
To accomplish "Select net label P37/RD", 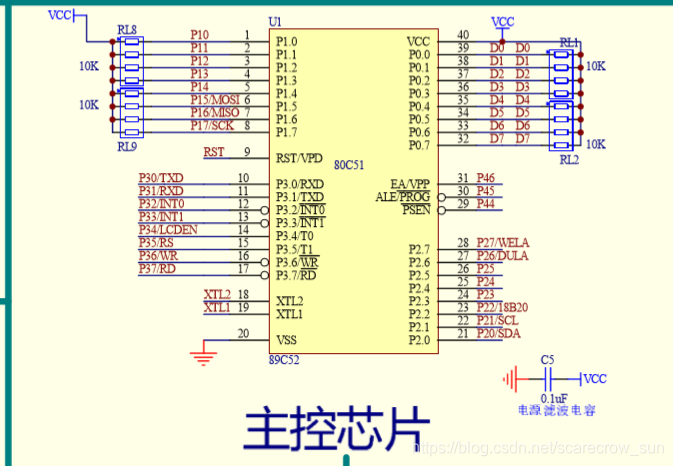I will (x=157, y=269).
